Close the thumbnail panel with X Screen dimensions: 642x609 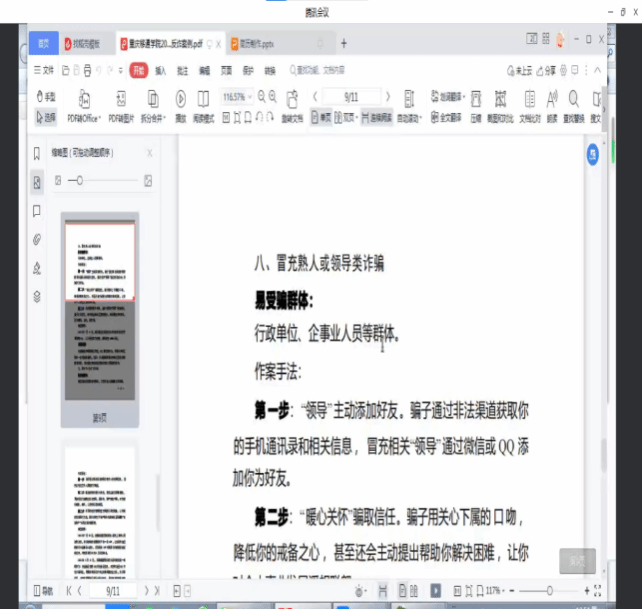(x=149, y=153)
